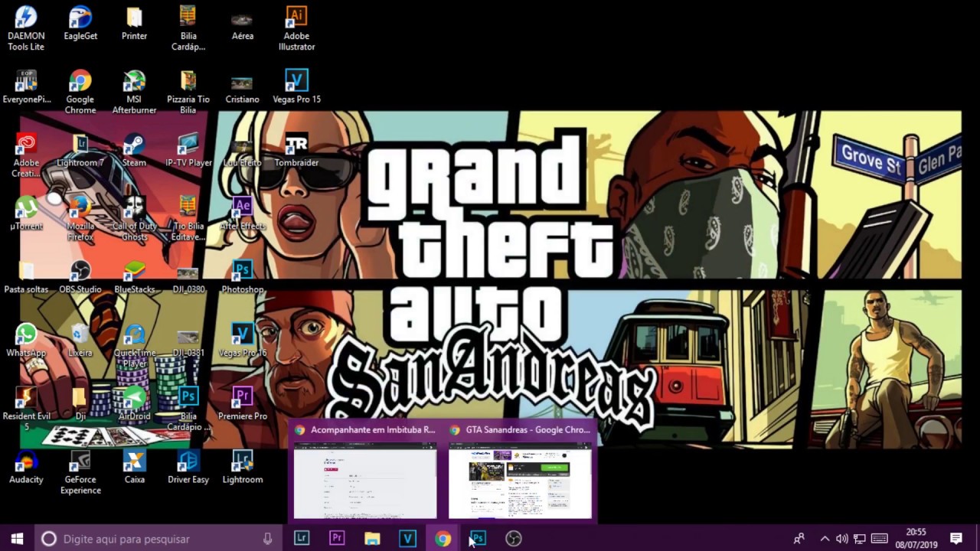
Task: Select the GeForce Experience desktop icon
Action: tap(80, 472)
